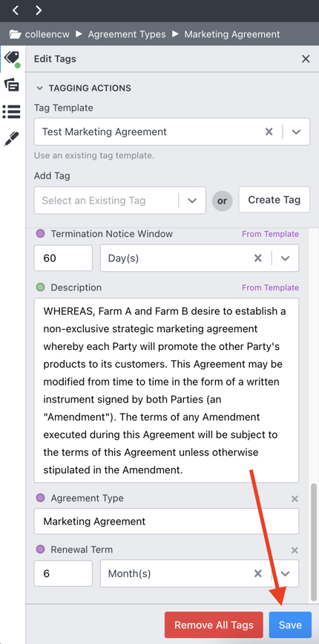Open the tags icon in sidebar
This screenshot has height=644, width=319.
pyautogui.click(x=12, y=59)
